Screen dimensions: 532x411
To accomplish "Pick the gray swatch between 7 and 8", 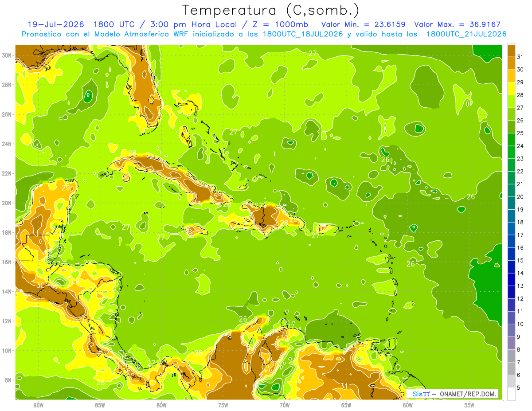I will (x=511, y=356).
